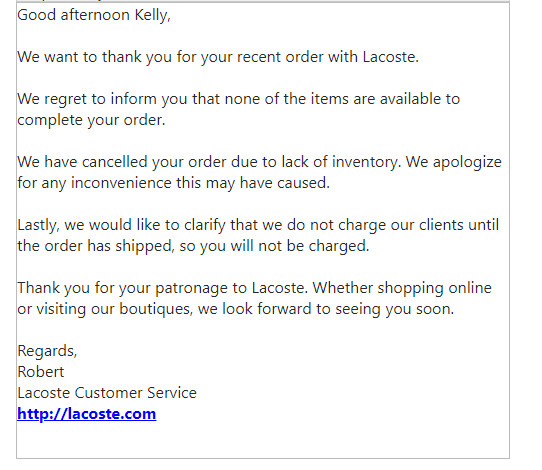Click the sender name "Robert"
Image resolution: width=542 pixels, height=470 pixels.
[41, 372]
